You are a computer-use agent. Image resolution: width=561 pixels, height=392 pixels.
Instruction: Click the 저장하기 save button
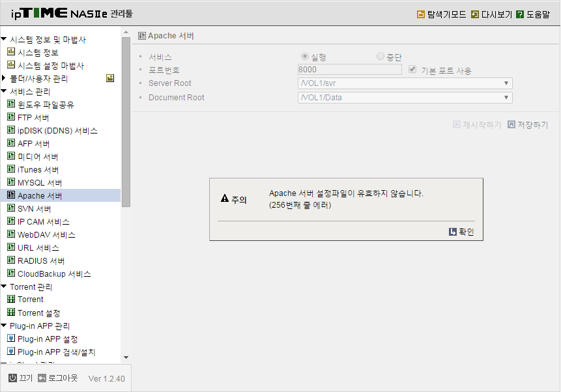pos(528,124)
